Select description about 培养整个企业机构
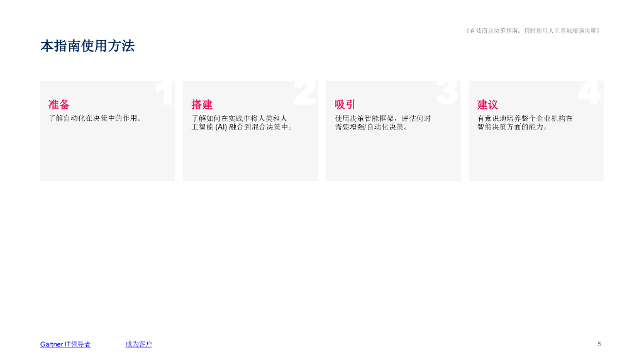644x362 pixels. click(525, 123)
